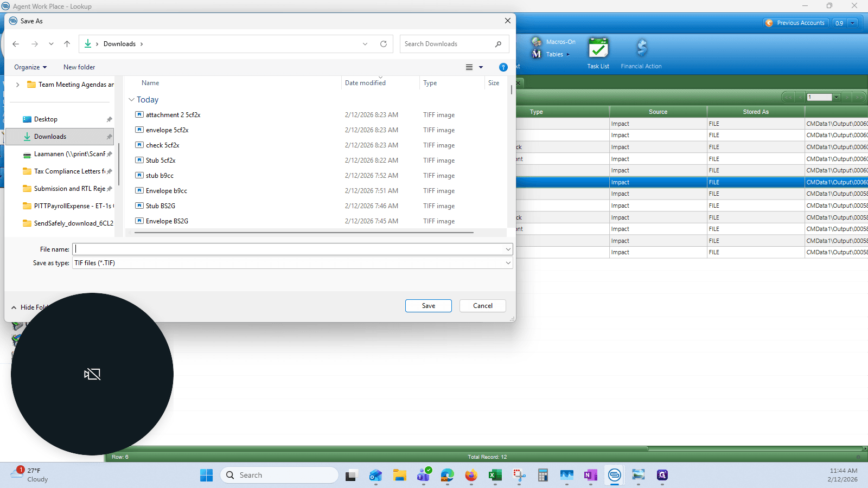Click the Excel icon in taskbar
The height and width of the screenshot is (488, 868).
495,476
